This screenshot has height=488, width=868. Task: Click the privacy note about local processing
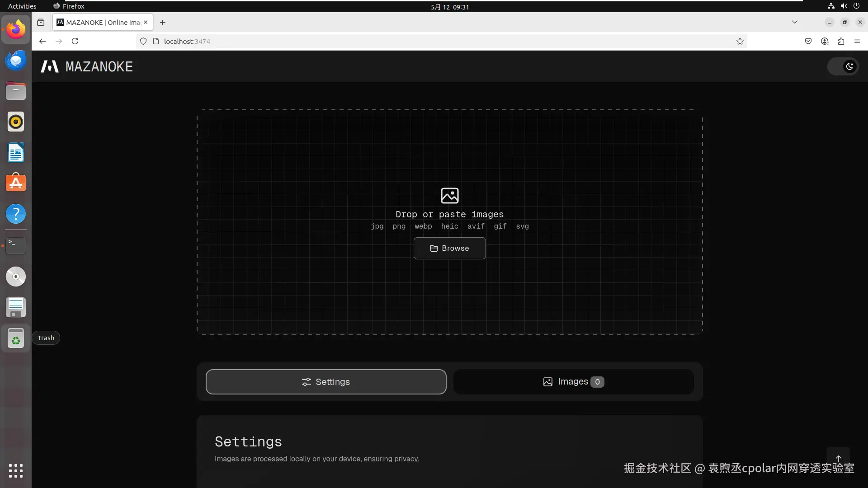click(x=317, y=459)
